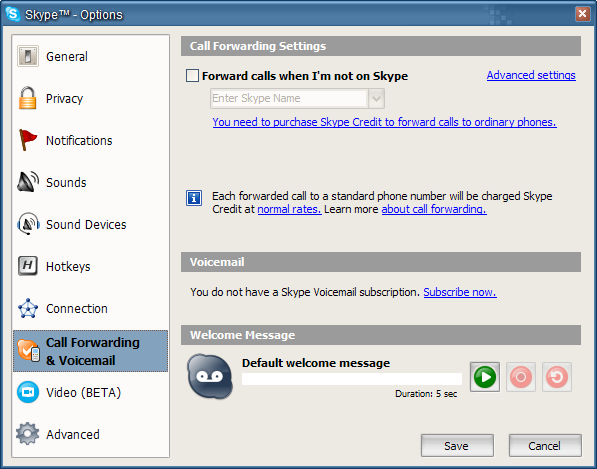The height and width of the screenshot is (469, 597).
Task: Click the General light-switch icon
Action: pyautogui.click(x=28, y=56)
